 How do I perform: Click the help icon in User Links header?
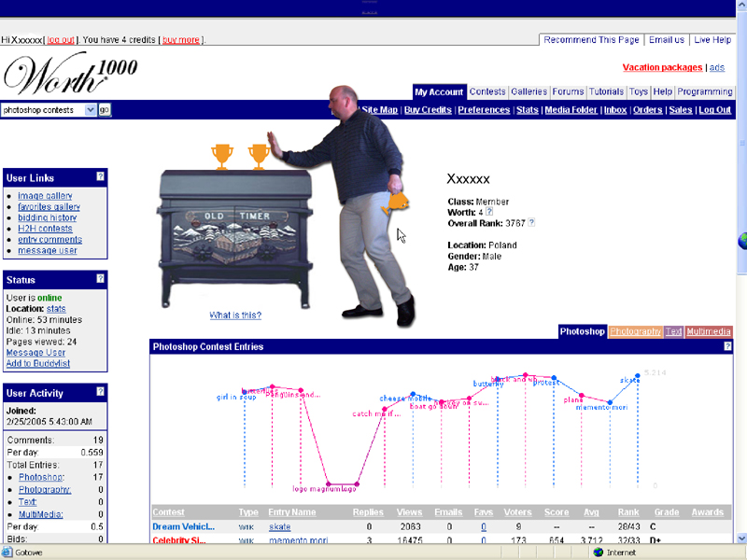pos(100,177)
